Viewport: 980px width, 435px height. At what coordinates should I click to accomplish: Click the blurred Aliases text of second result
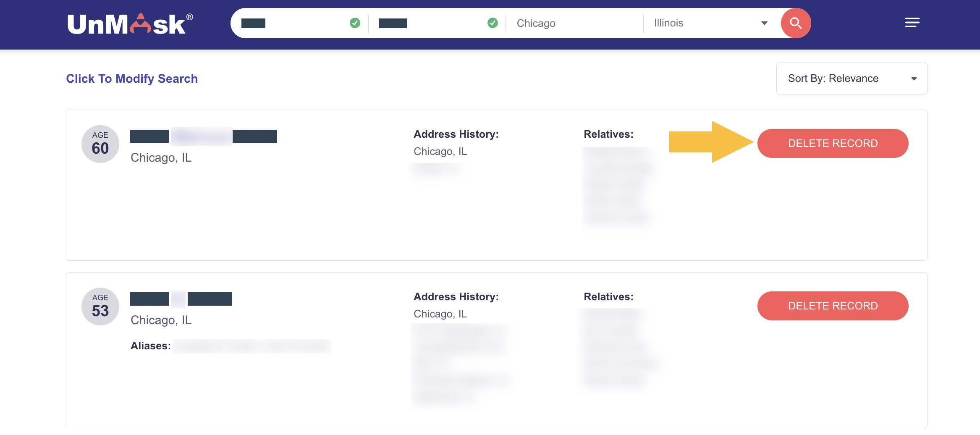tap(252, 346)
